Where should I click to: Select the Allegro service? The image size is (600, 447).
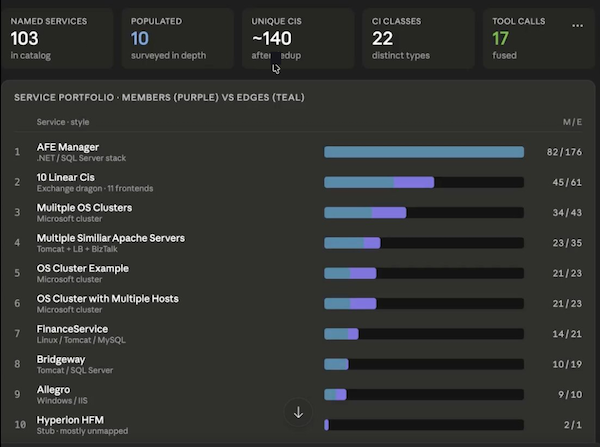pos(298,394)
